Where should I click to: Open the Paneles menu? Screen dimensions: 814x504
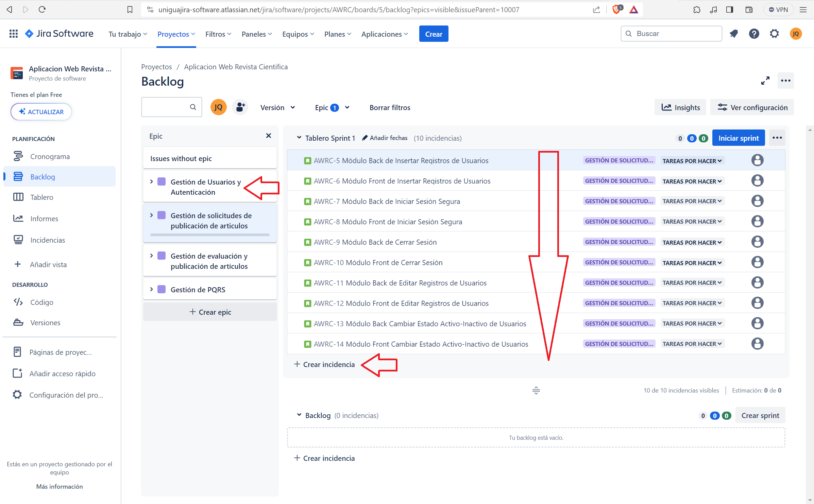257,34
